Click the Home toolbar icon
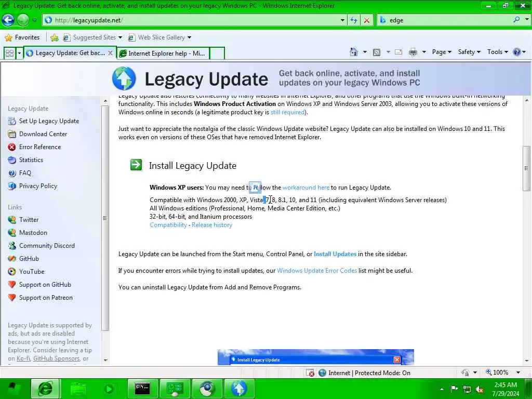 pyautogui.click(x=353, y=52)
